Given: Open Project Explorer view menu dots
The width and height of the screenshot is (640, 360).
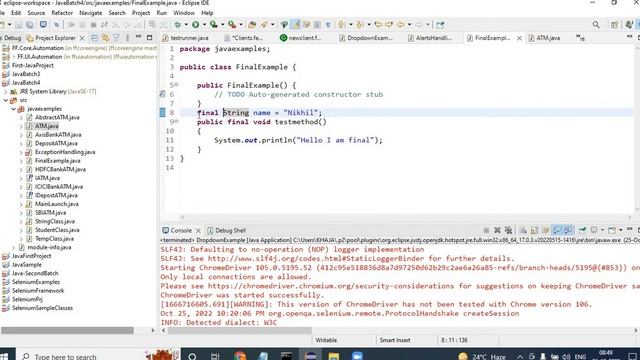Looking at the screenshot, I should click(127, 38).
